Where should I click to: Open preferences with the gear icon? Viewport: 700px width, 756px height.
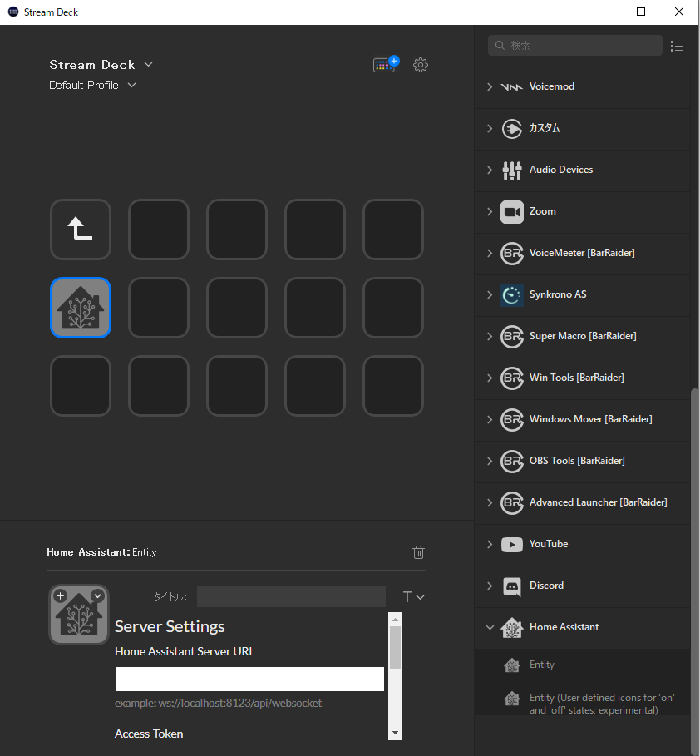coord(421,65)
